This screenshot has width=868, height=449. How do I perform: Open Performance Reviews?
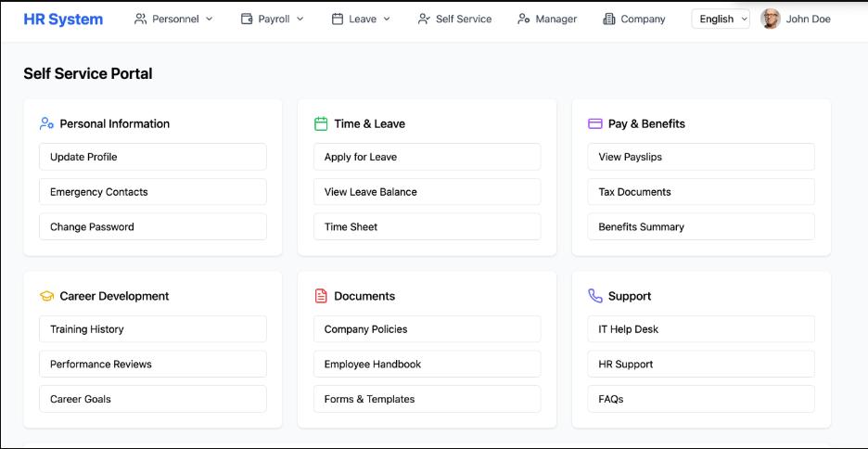tap(153, 364)
